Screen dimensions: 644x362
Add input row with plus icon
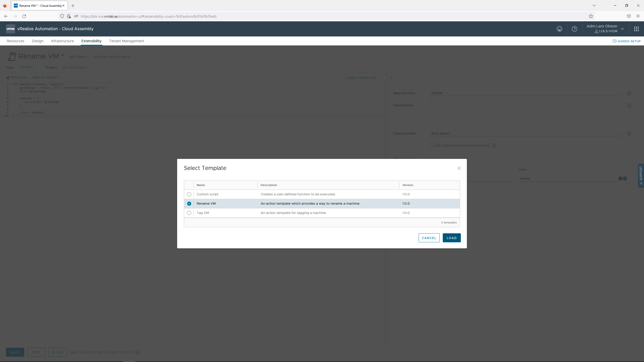click(x=625, y=178)
